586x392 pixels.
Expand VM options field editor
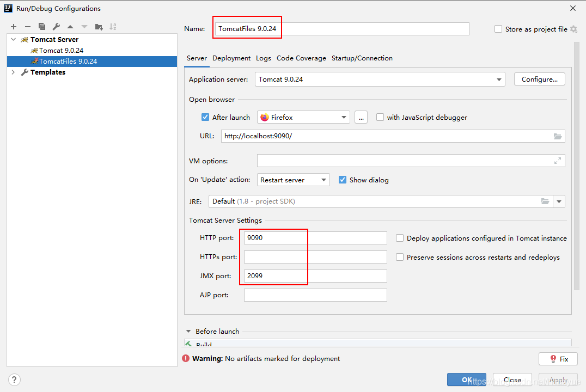click(558, 161)
